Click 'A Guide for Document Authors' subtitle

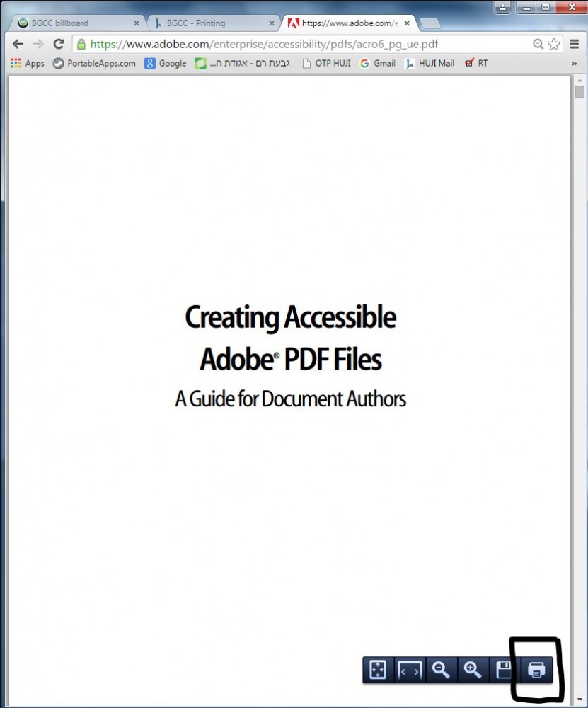291,399
